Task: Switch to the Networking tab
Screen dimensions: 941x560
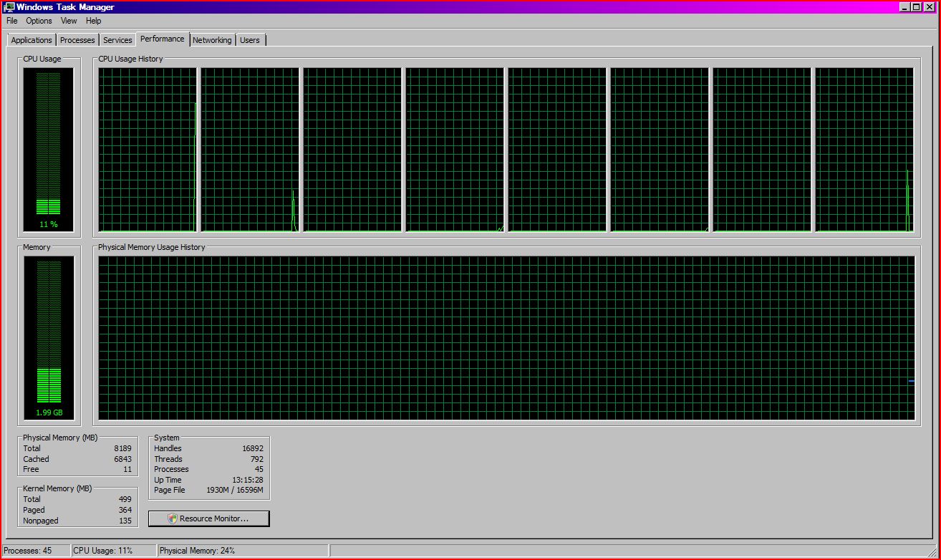Action: 212,40
